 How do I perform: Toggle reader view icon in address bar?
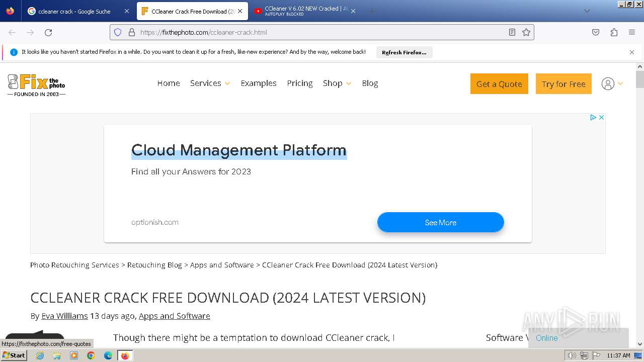512,32
